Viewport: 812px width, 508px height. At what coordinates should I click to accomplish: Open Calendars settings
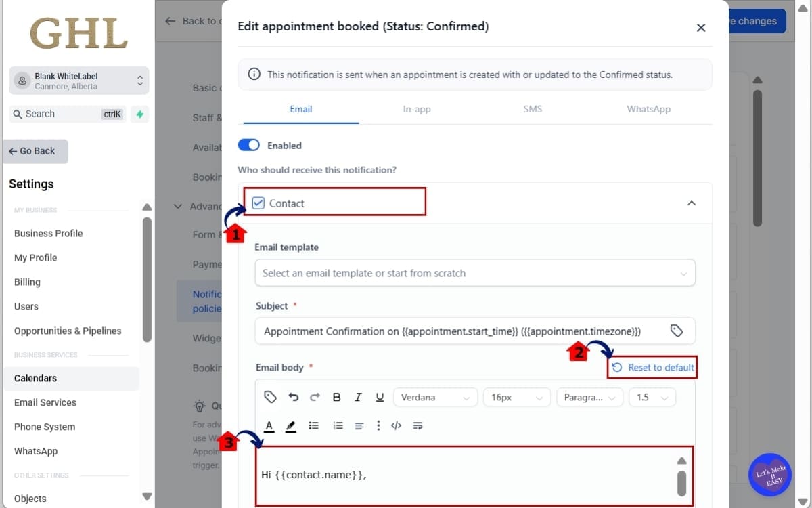[x=72, y=378]
